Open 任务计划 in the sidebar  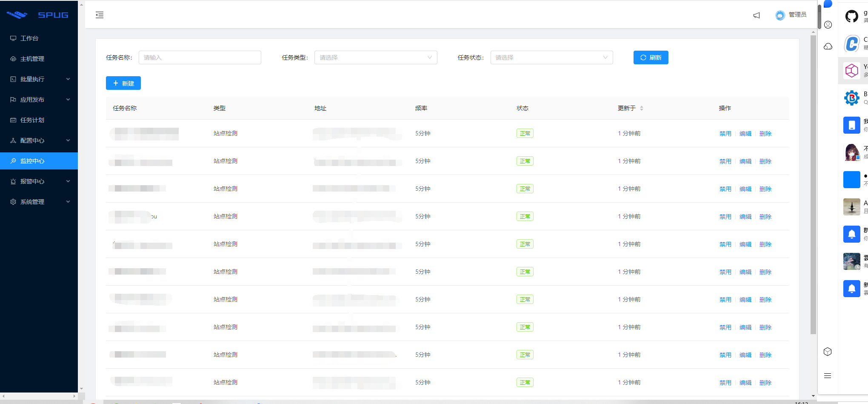[x=39, y=120]
